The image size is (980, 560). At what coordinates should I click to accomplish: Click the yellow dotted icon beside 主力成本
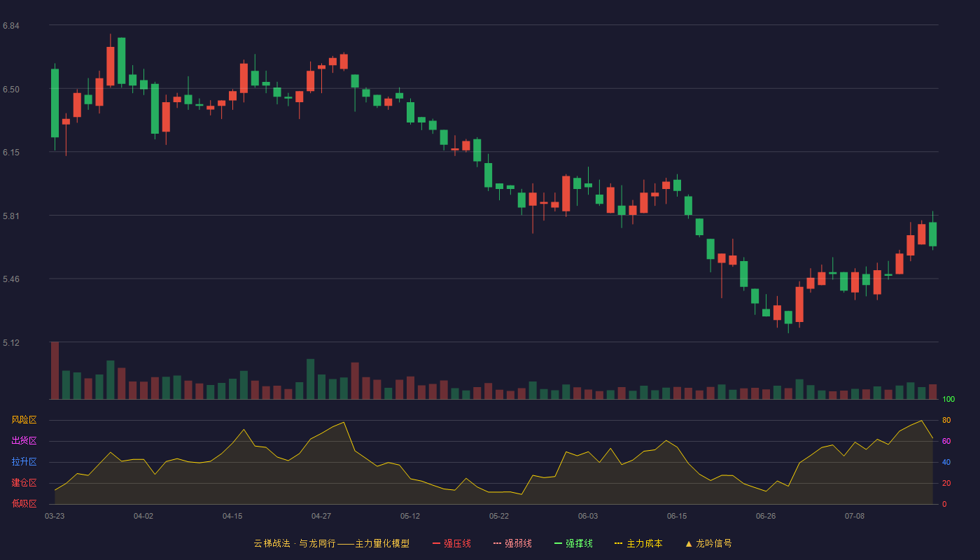619,543
